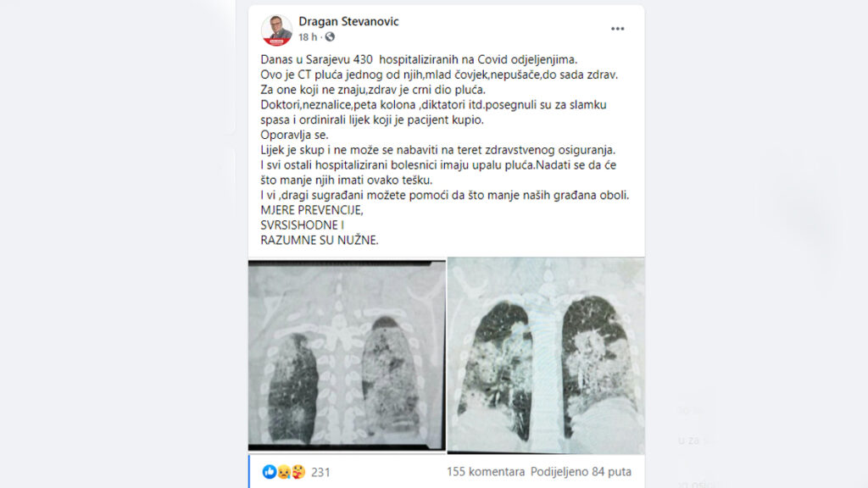Click the SVRSISHODNE I text line

click(x=303, y=225)
